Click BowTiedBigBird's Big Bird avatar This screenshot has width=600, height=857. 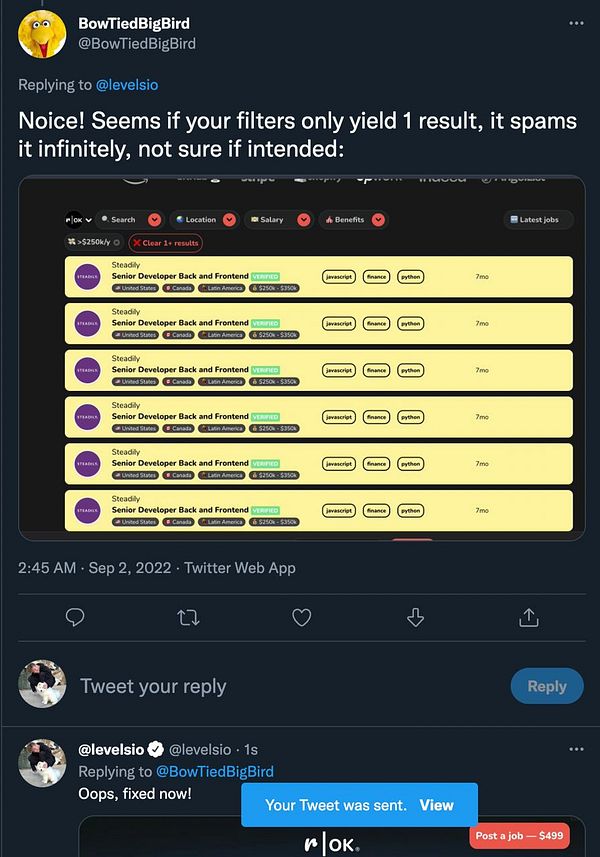tap(43, 33)
